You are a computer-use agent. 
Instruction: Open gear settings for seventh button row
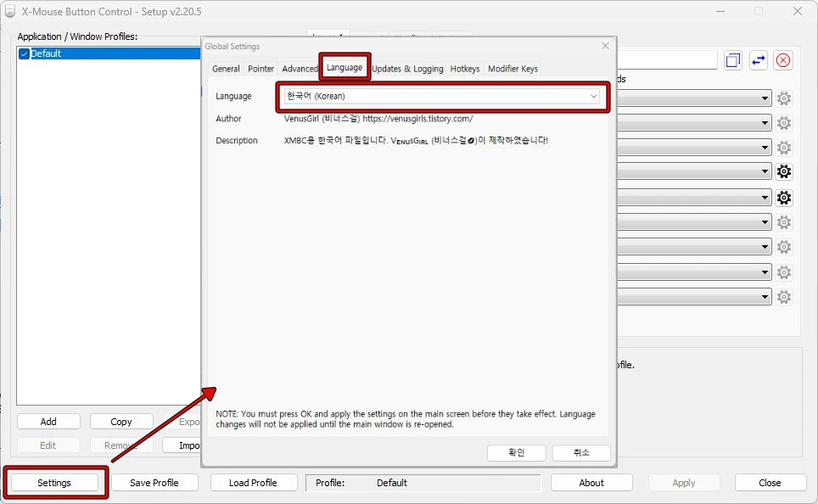(x=783, y=247)
